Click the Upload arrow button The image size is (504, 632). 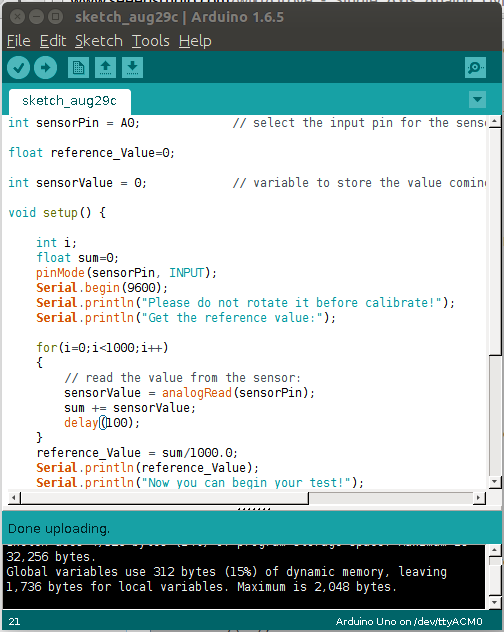pyautogui.click(x=46, y=67)
